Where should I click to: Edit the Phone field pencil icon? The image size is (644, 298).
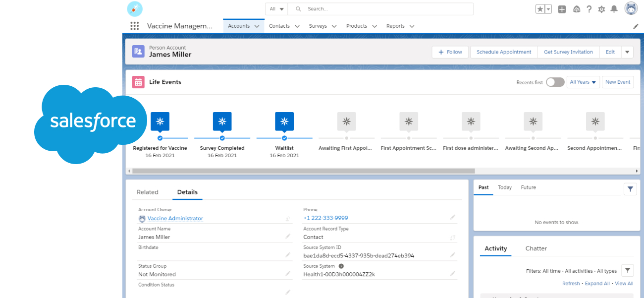[x=452, y=217]
